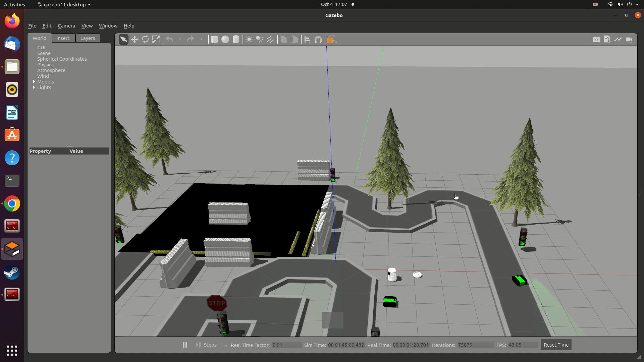Insert a cylinder shape

(236, 40)
